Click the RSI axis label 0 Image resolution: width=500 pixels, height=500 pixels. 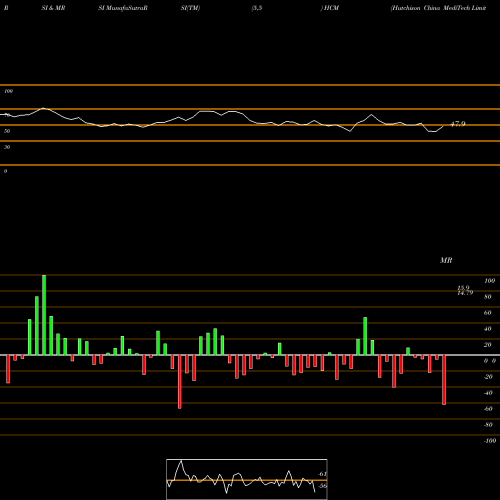point(5,171)
